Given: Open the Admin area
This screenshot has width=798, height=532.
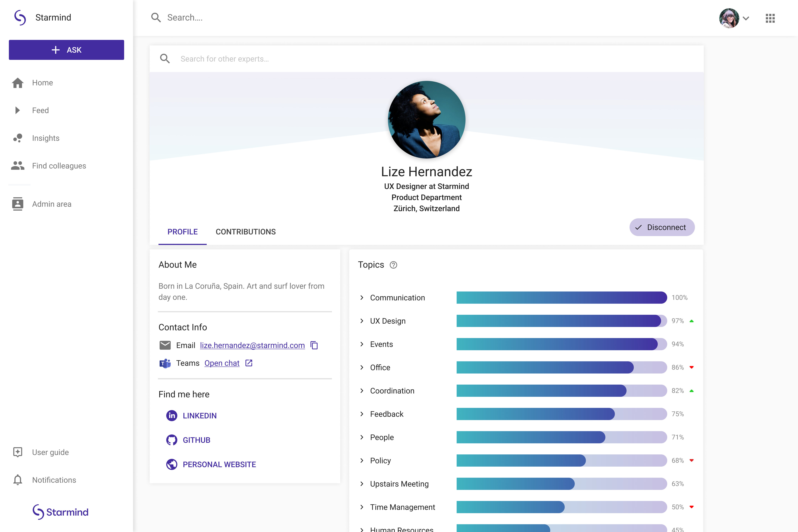Looking at the screenshot, I should (52, 204).
